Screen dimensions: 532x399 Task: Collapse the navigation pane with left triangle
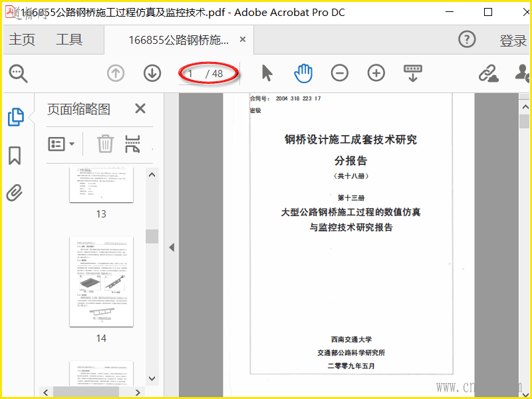tap(172, 247)
